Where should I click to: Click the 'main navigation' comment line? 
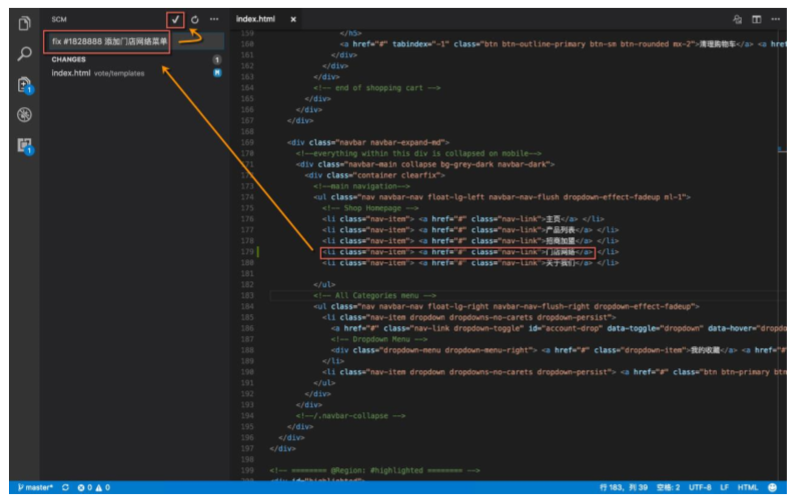point(361,186)
